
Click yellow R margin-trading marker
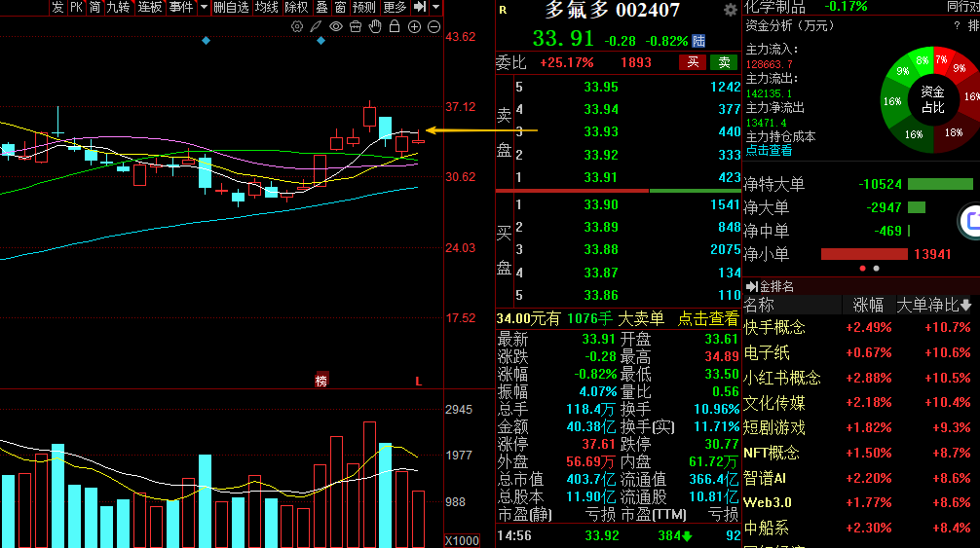(x=503, y=10)
